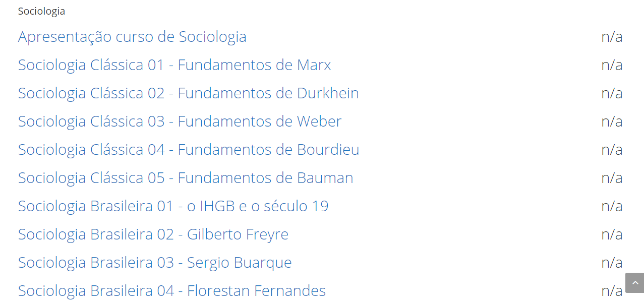Open Apresentação curso de Sociologia link

132,37
